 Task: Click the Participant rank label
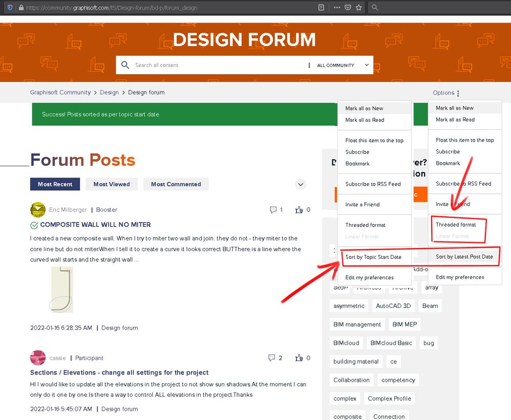(x=89, y=358)
